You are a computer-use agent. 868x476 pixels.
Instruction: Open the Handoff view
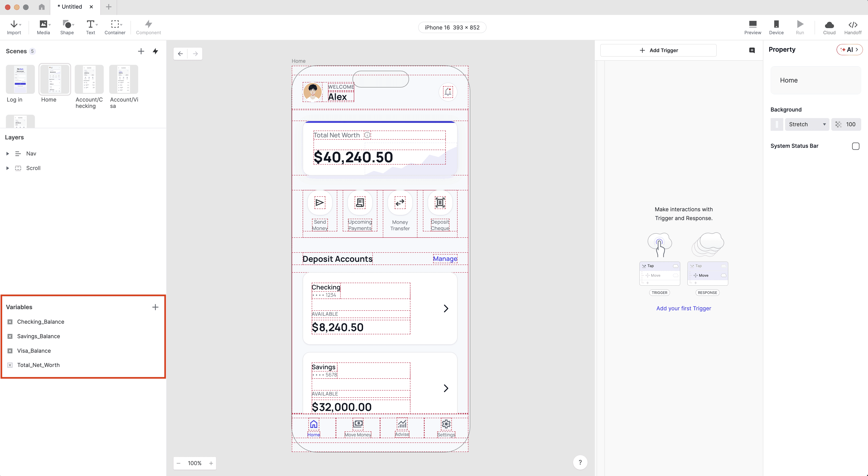853,27
